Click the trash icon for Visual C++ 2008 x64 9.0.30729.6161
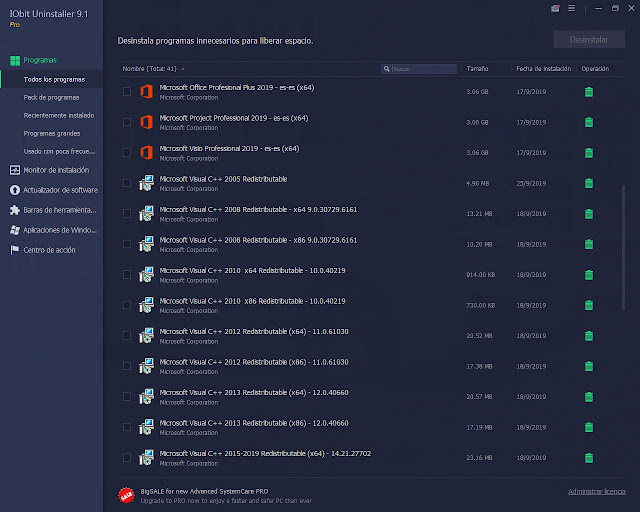640x512 pixels. (x=589, y=214)
